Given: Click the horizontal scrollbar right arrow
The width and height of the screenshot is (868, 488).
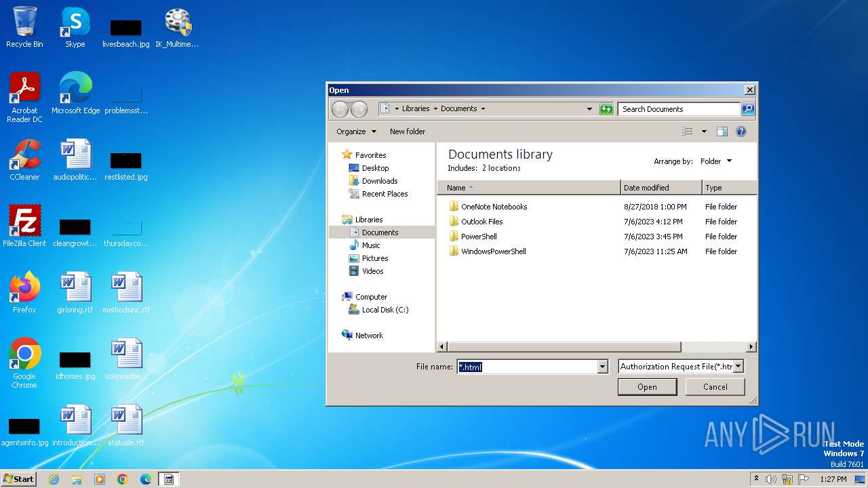Looking at the screenshot, I should click(x=751, y=347).
